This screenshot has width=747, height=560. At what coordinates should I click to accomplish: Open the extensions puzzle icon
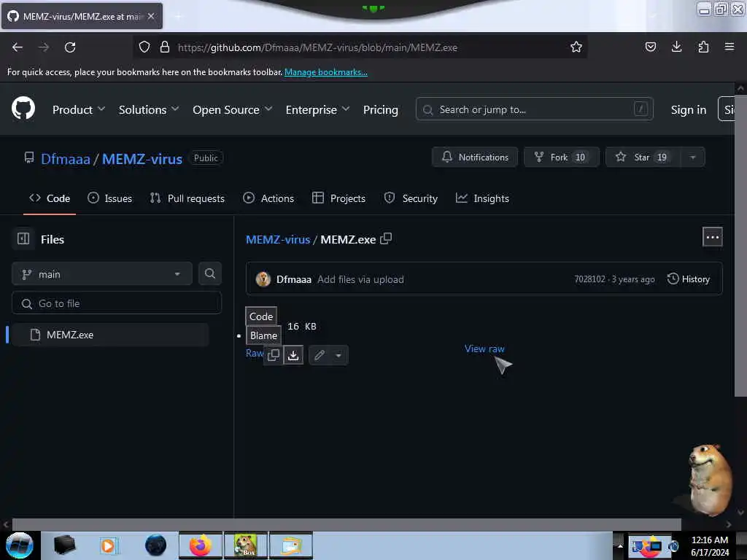703,47
